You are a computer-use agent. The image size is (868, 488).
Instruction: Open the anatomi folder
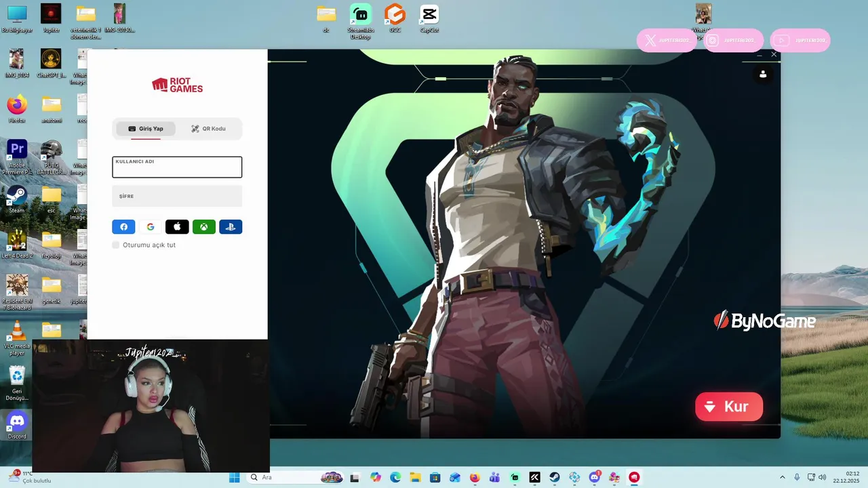52,108
